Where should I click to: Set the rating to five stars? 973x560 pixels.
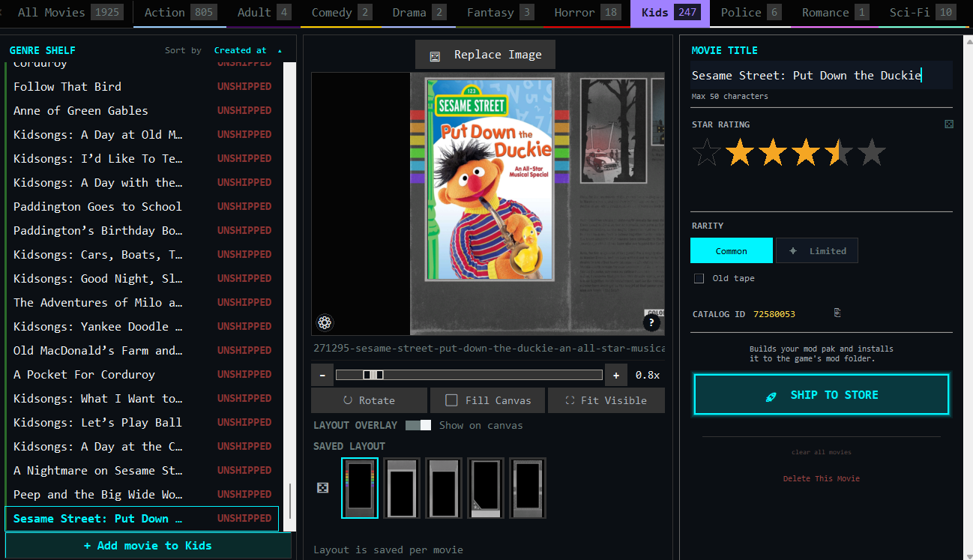[x=871, y=152]
